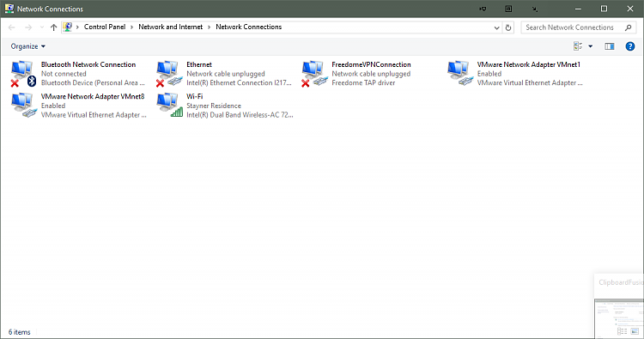Click the Network Connections title bar icon
The image size is (644, 339).
pyautogui.click(x=9, y=9)
